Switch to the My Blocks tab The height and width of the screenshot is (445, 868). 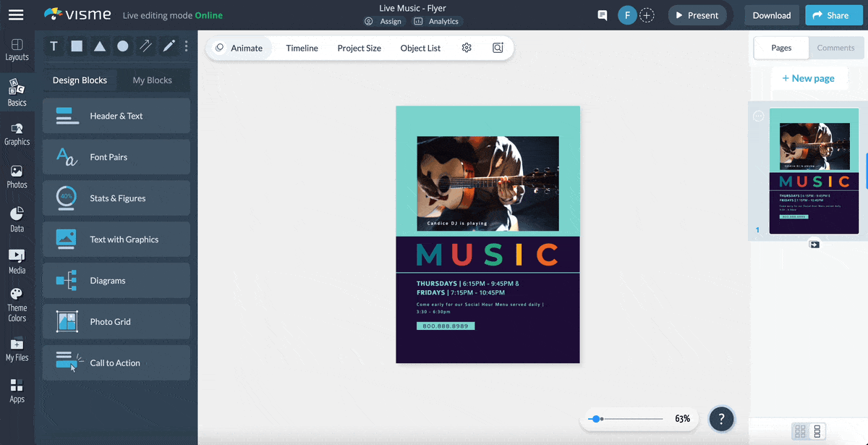pyautogui.click(x=153, y=80)
